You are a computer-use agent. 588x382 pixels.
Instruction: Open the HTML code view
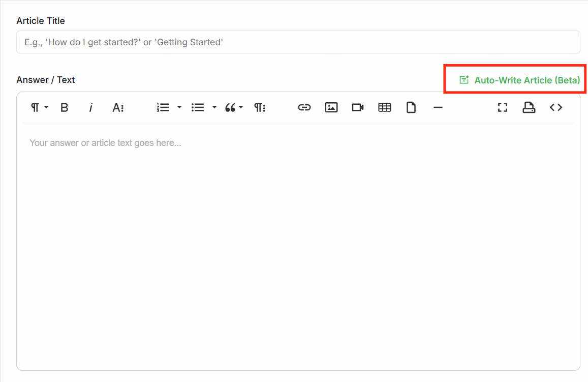click(x=556, y=108)
